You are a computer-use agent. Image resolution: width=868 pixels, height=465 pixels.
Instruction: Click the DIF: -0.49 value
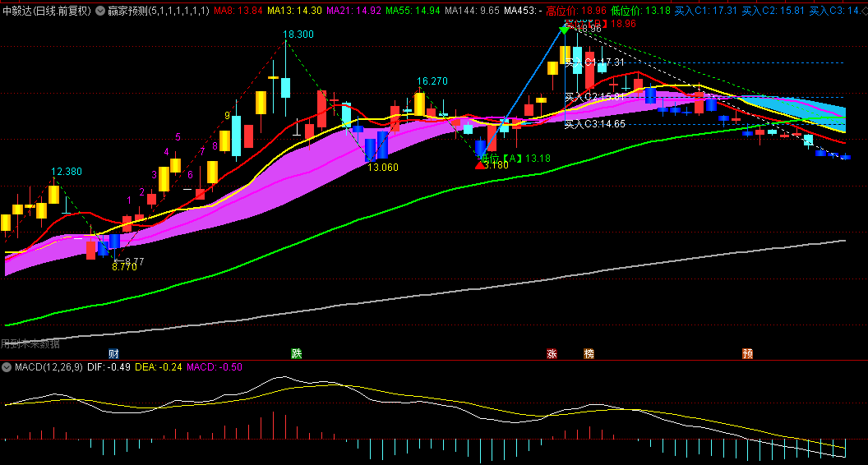(109, 367)
